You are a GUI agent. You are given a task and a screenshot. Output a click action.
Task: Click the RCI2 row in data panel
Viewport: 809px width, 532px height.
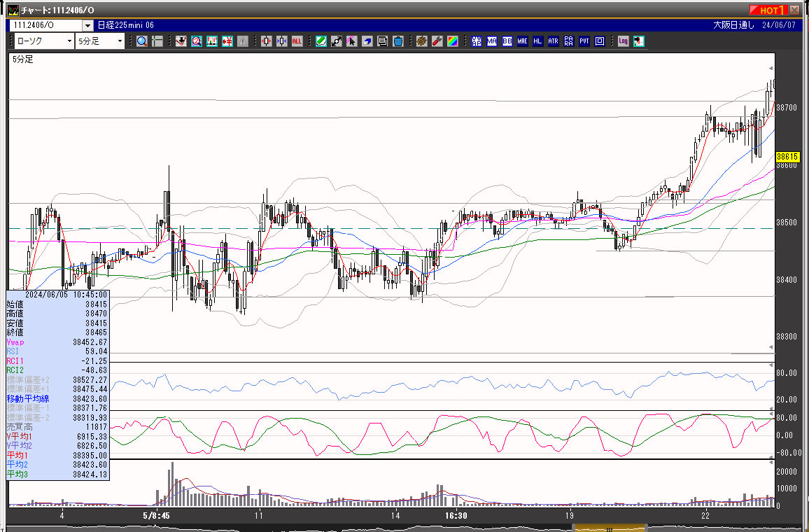(x=57, y=370)
